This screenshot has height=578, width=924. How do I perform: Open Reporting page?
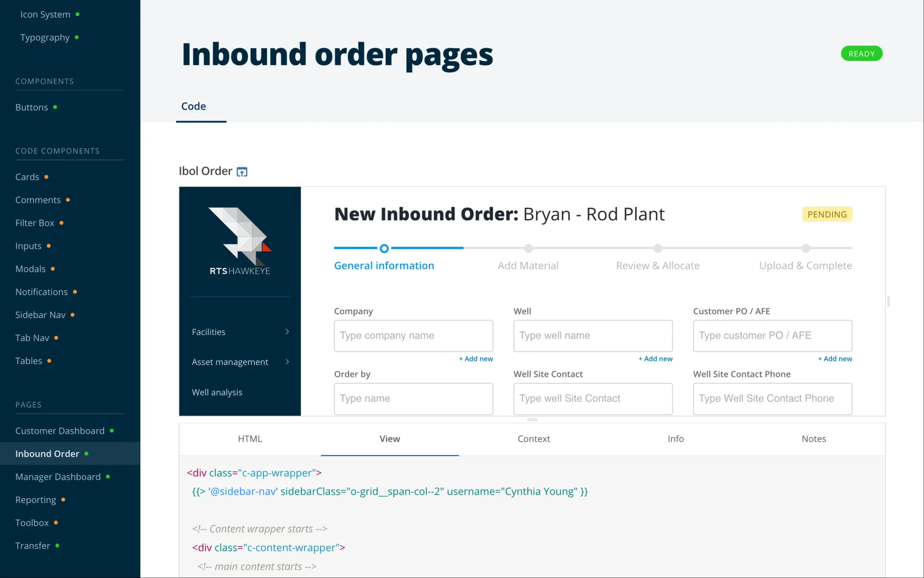36,500
